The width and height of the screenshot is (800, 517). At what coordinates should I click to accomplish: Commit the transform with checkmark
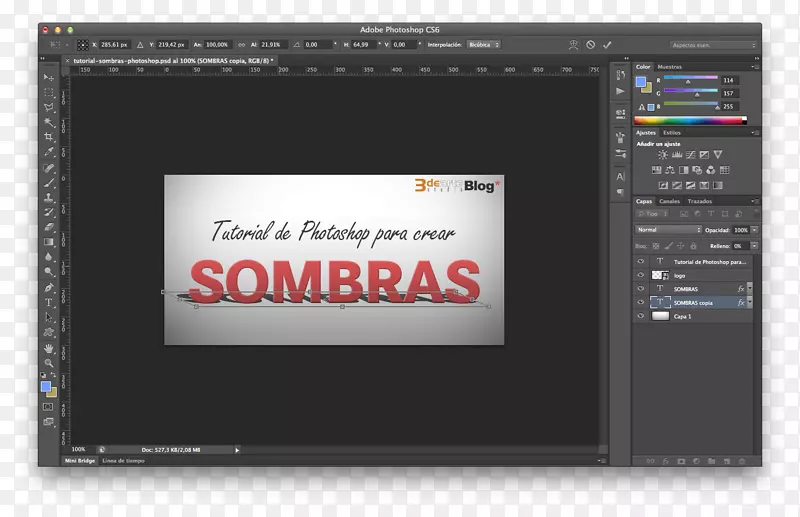tap(607, 45)
